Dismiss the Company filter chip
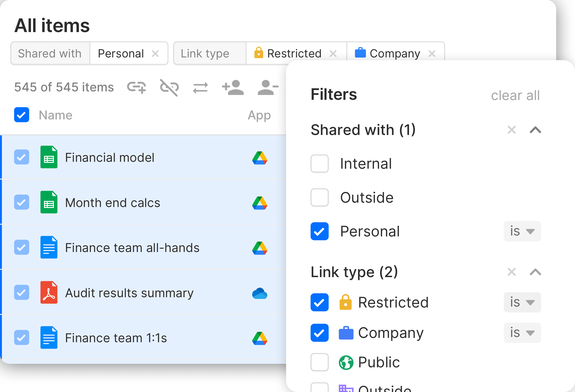The height and width of the screenshot is (392, 575). click(x=432, y=53)
